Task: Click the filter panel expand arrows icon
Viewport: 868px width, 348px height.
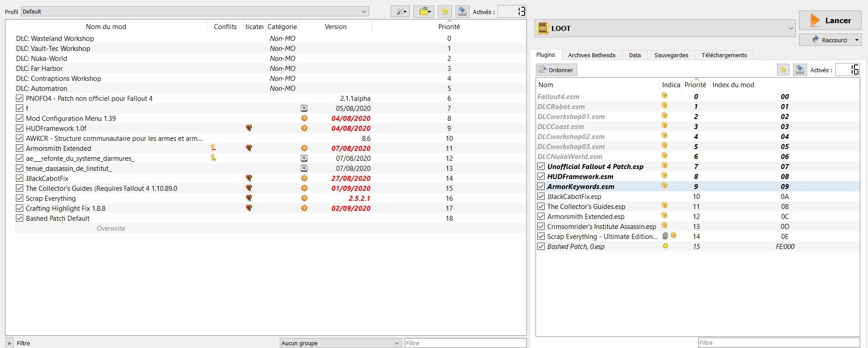Action: coord(10,343)
